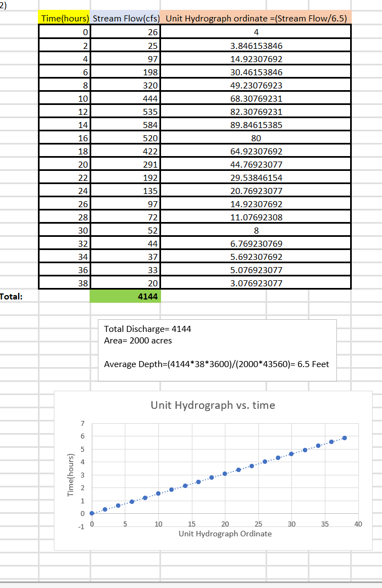
Task: Select the Stream Flow(cfs) header cell
Action: point(125,18)
